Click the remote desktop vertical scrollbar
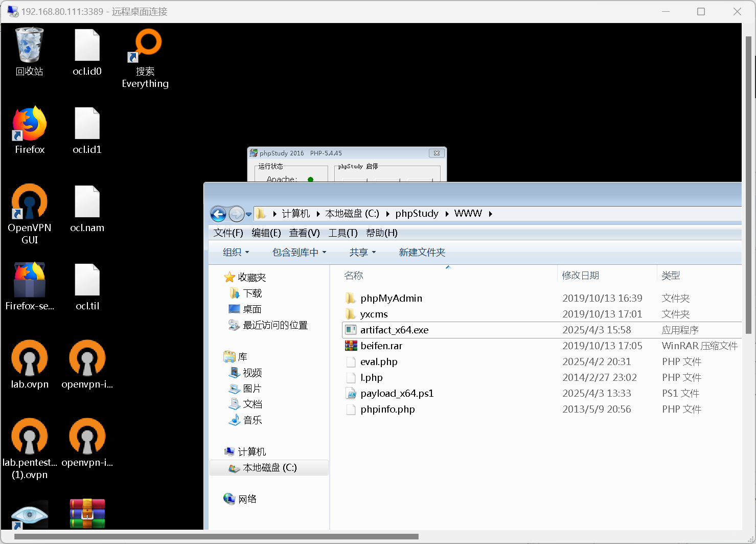The image size is (756, 544). [x=748, y=185]
